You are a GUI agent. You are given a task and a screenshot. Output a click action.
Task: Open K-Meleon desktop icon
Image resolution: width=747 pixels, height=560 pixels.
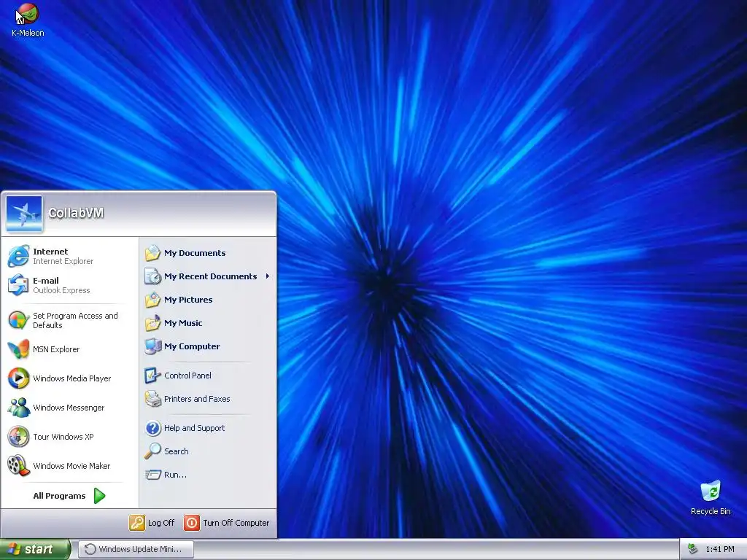pos(28,20)
